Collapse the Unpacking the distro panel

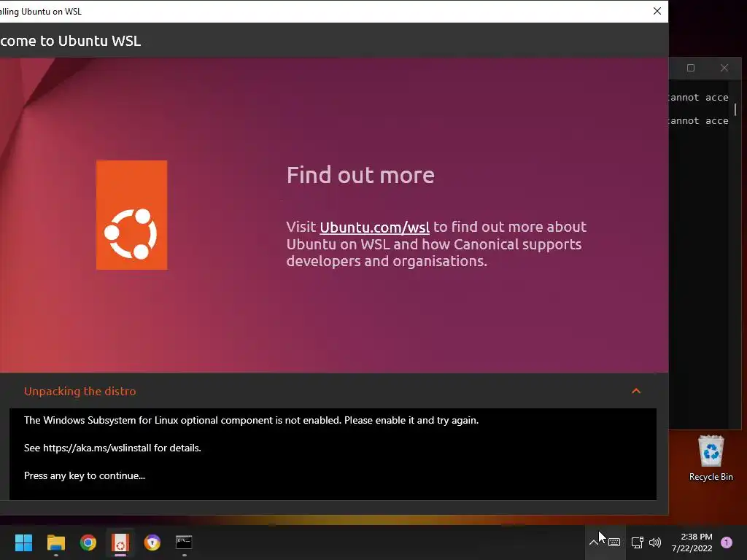[x=636, y=391]
